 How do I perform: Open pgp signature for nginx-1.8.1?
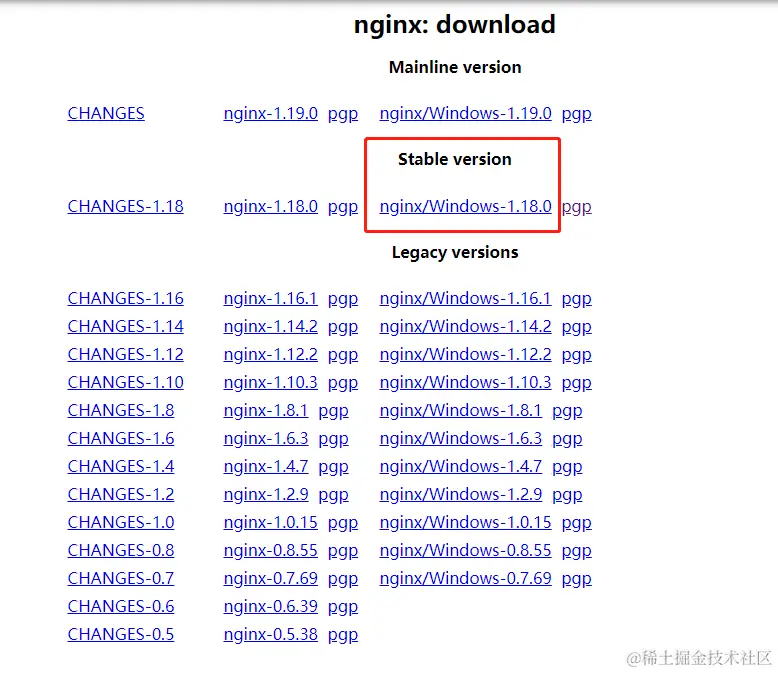pyautogui.click(x=333, y=412)
